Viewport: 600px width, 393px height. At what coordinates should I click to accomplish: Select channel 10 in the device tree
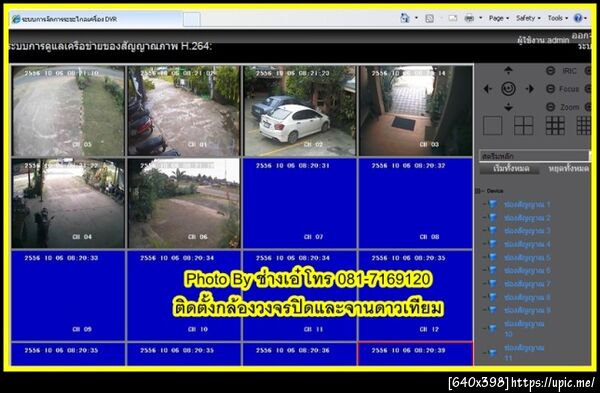point(524,329)
